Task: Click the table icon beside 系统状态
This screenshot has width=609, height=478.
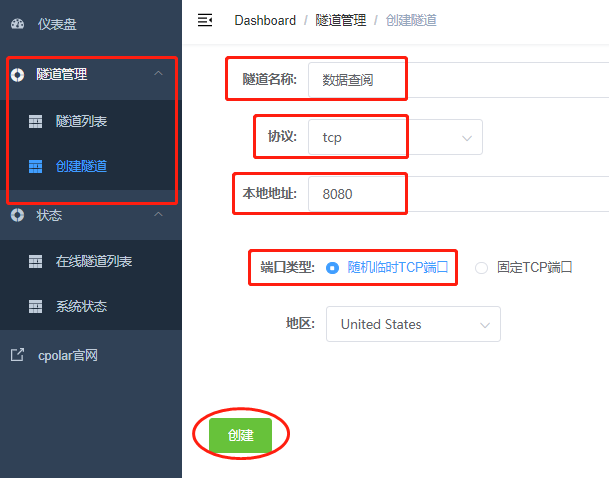Action: 35,306
